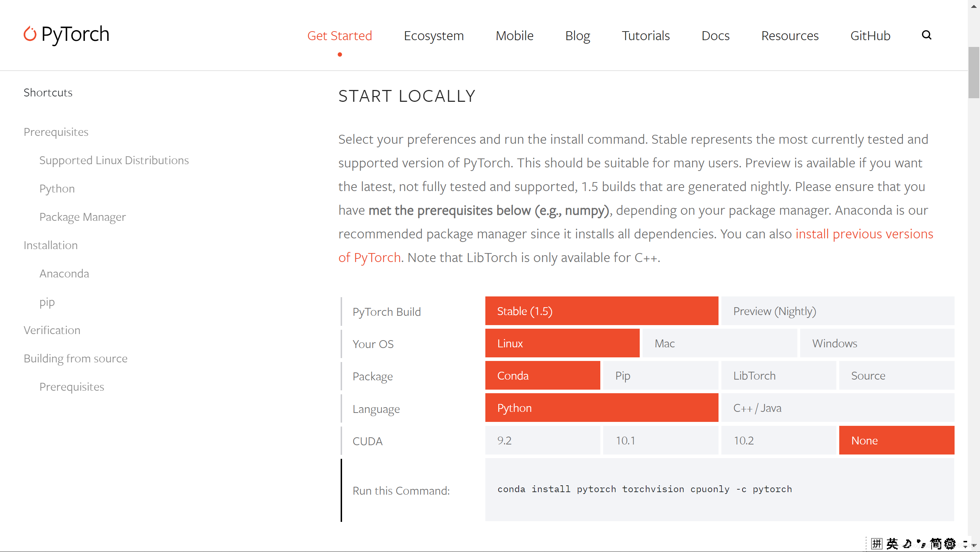Click the PyTorch flame logo
980x552 pixels.
(30, 34)
